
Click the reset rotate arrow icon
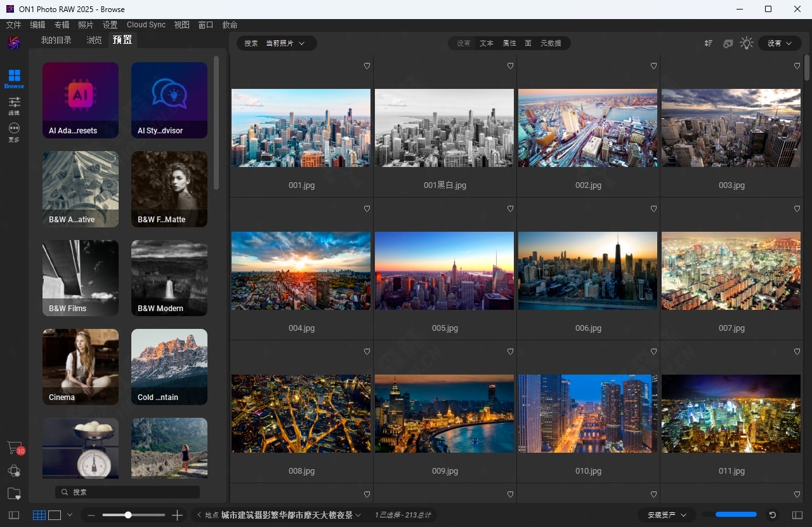point(773,515)
